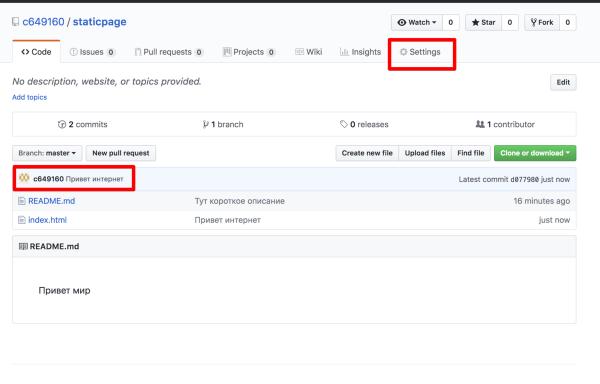The image size is (600, 384).
Task: Click the issue circle icon in Issues tab
Action: [x=73, y=52]
